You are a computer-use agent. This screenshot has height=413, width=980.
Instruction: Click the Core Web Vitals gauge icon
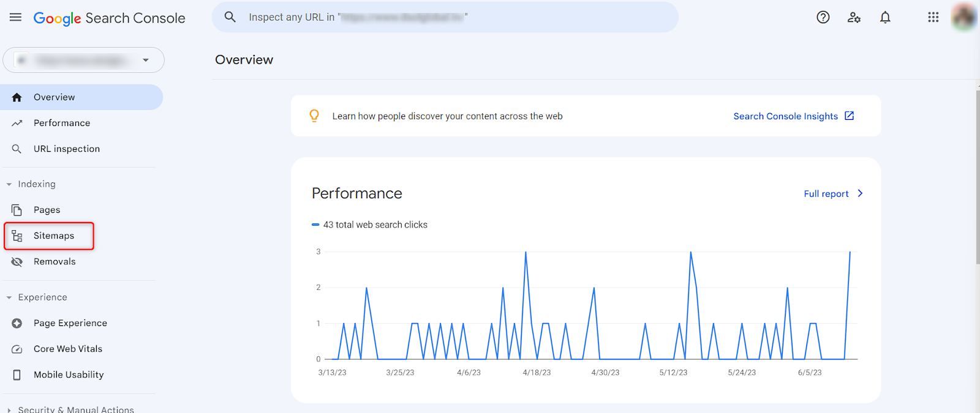17,349
